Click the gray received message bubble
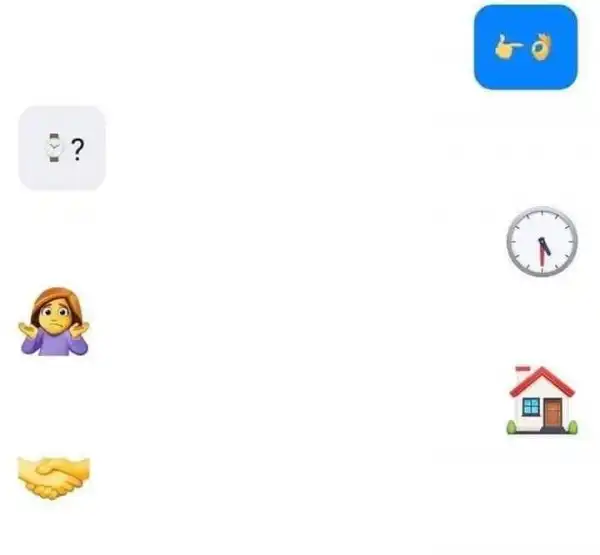 (x=62, y=148)
